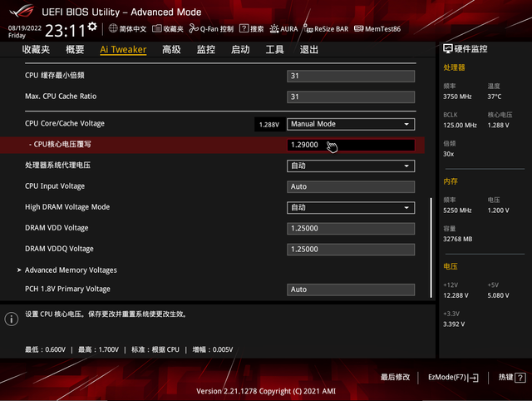This screenshot has height=401, width=532.
Task: Click temperature 37°C value
Action: 495,97
